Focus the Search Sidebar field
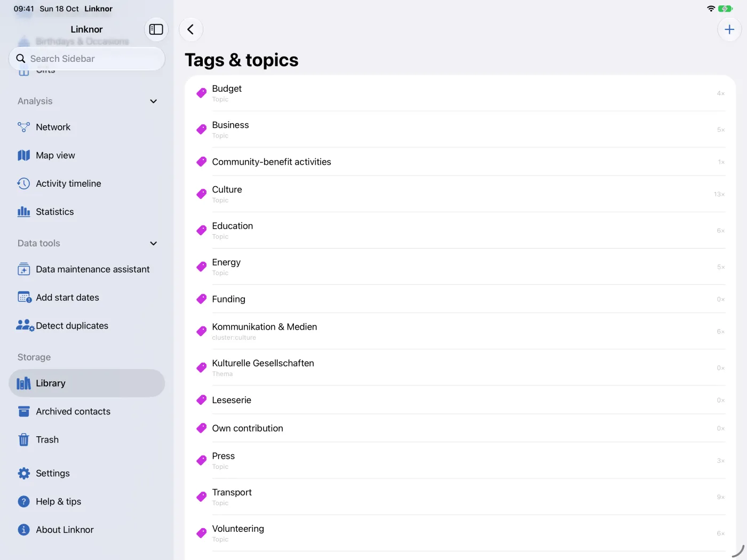This screenshot has width=747, height=560. click(87, 59)
